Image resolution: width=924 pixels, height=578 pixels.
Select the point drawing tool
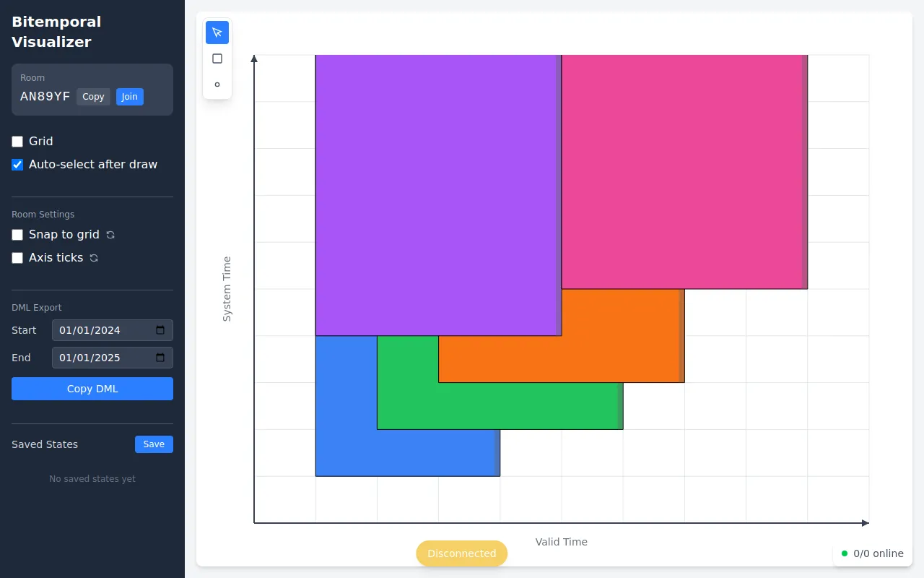point(217,85)
